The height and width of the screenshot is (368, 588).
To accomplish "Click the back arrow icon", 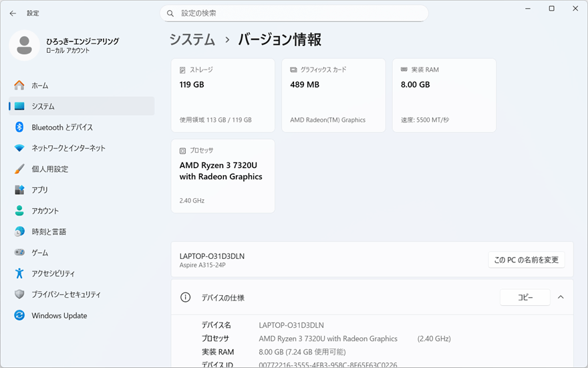I will coord(13,13).
